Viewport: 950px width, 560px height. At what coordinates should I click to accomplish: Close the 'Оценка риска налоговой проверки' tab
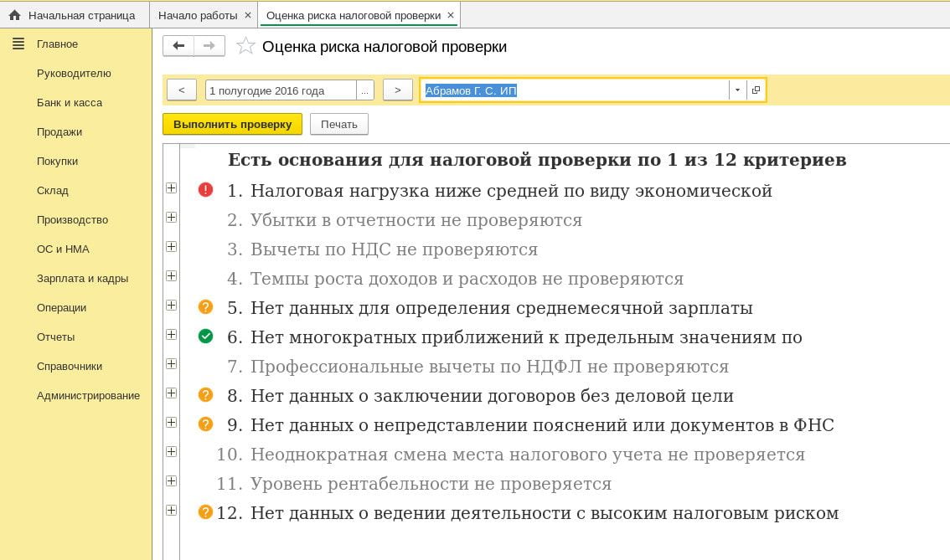click(451, 15)
